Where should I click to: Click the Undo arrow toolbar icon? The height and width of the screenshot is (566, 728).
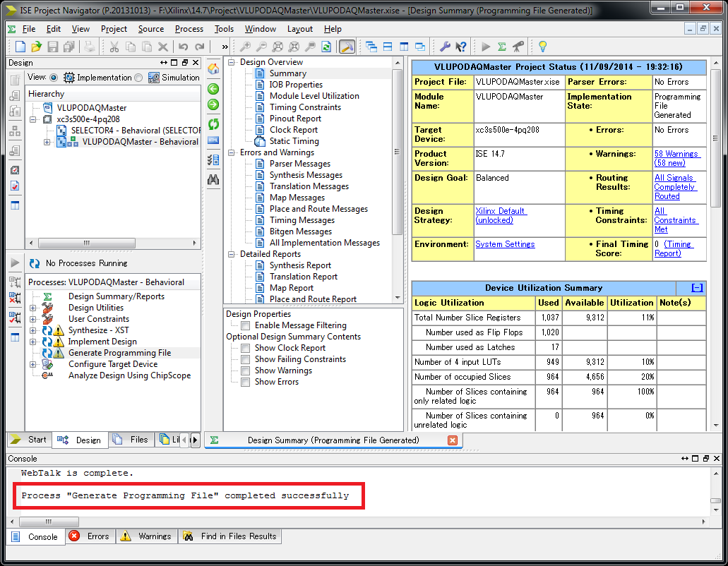(184, 47)
